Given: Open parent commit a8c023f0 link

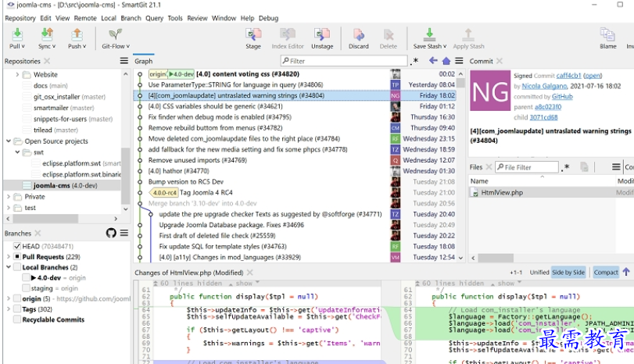Looking at the screenshot, I should [548, 107].
